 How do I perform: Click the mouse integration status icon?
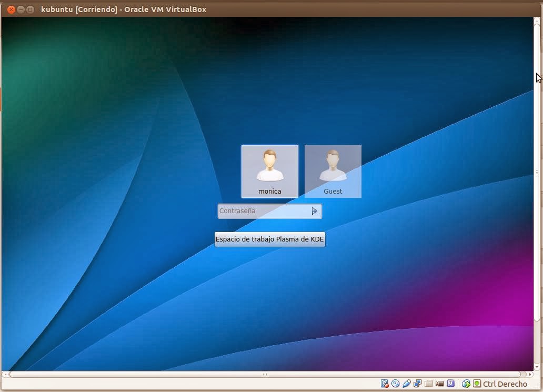pyautogui.click(x=467, y=384)
